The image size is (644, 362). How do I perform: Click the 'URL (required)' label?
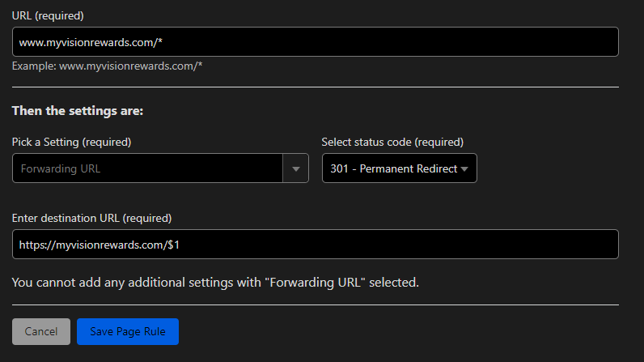(x=48, y=16)
